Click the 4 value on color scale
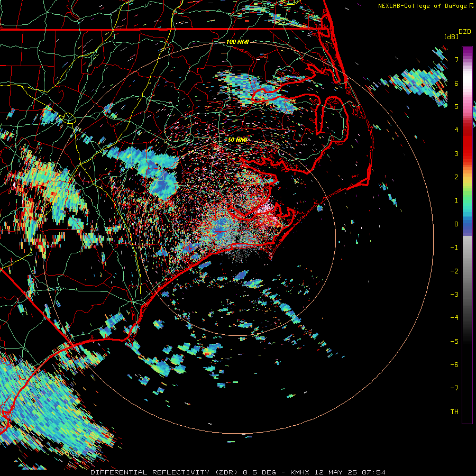 tap(456, 130)
